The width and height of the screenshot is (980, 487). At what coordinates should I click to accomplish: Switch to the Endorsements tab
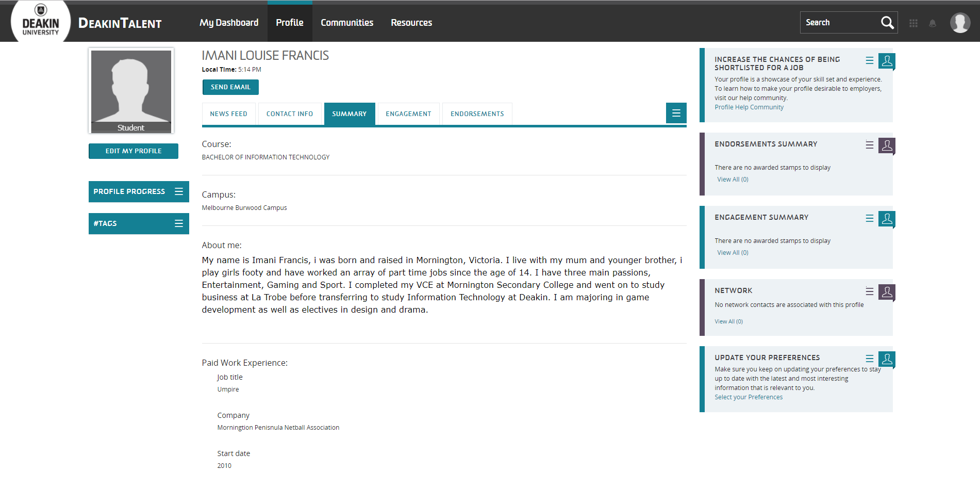point(477,114)
